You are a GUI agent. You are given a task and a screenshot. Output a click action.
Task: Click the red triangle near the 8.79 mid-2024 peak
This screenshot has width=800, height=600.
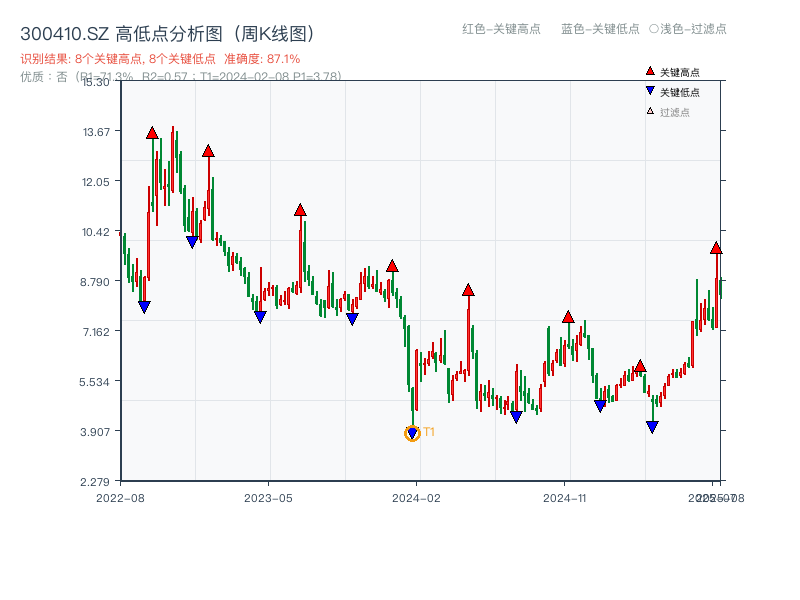467,289
